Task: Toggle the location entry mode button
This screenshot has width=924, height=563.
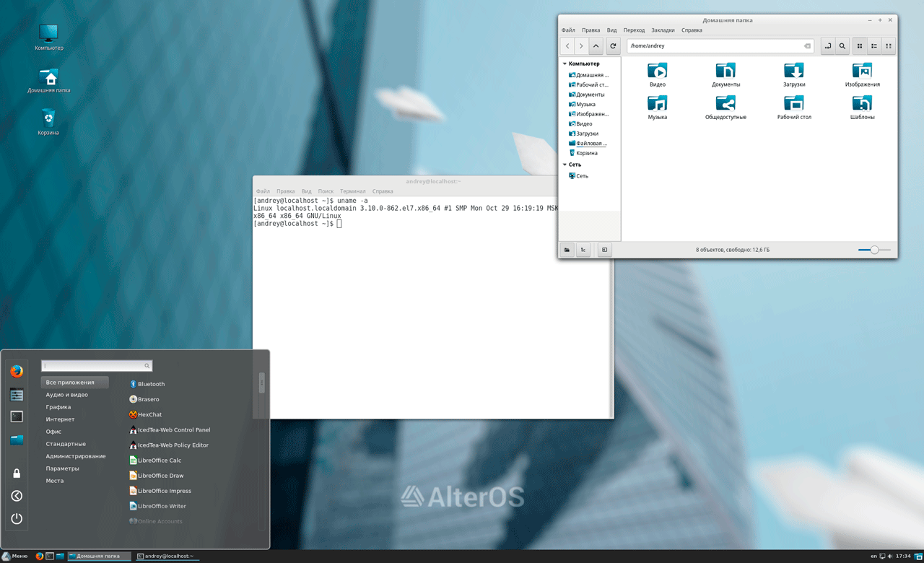Action: tap(828, 46)
